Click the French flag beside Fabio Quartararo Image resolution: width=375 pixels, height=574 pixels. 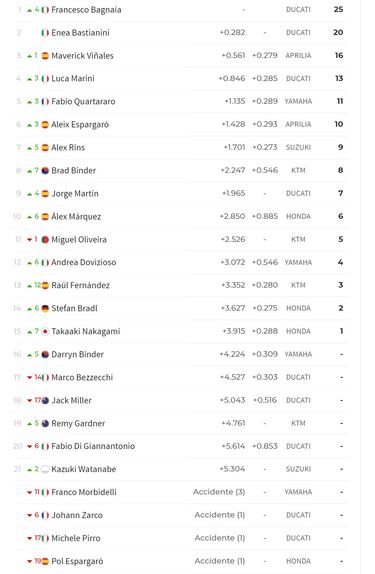pos(45,102)
